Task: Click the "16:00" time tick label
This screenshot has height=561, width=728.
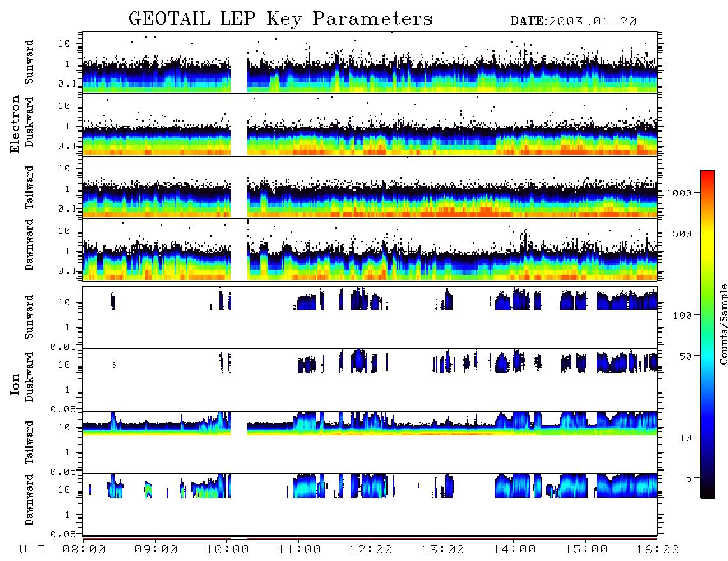Action: click(658, 550)
